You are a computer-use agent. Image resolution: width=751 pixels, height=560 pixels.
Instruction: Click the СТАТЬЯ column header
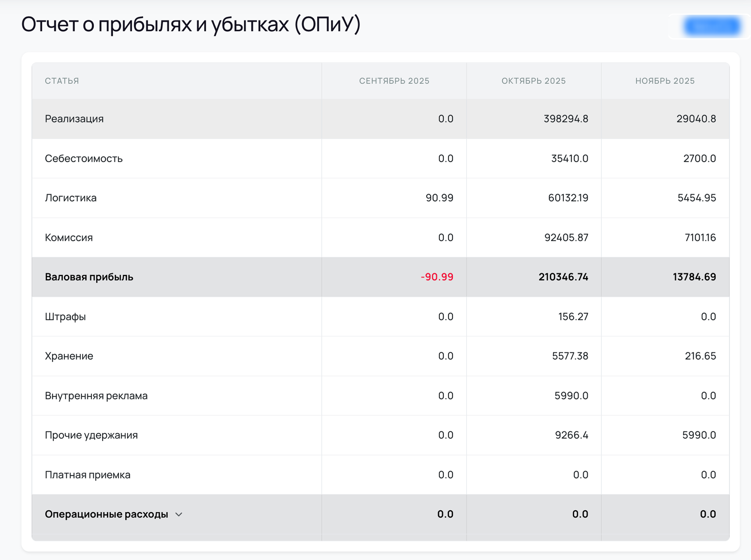(62, 81)
